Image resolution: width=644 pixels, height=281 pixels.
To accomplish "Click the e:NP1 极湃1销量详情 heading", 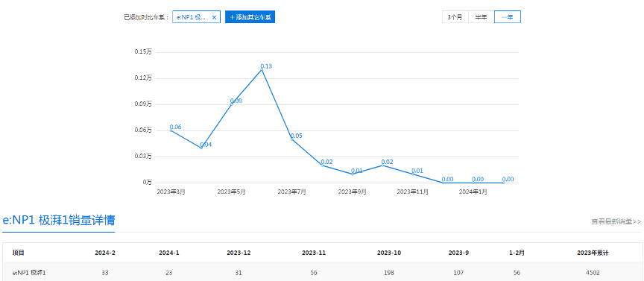I will coord(59,221).
